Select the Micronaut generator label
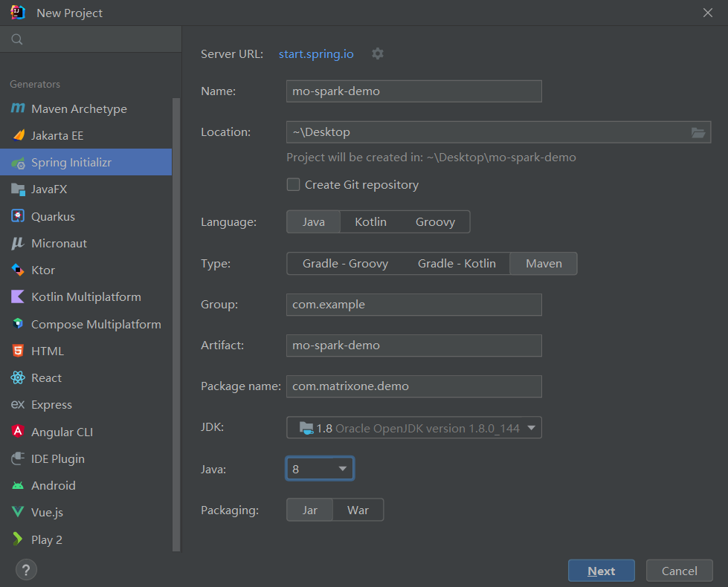The width and height of the screenshot is (728, 587). (59, 243)
